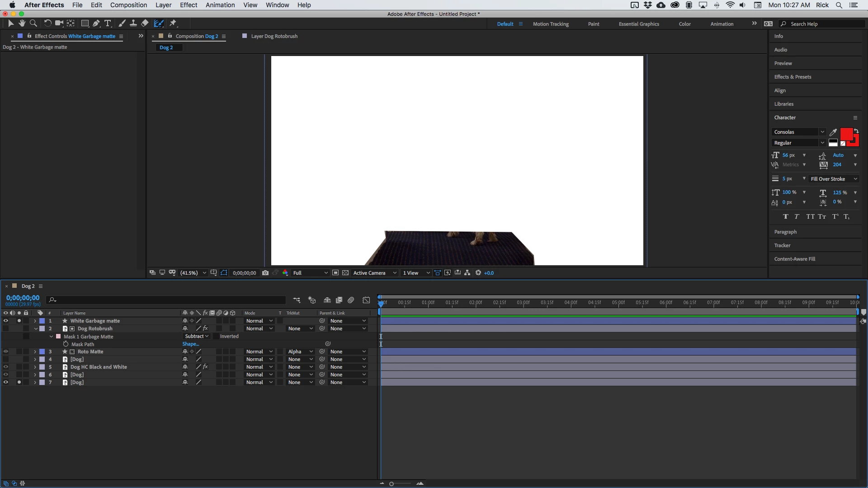Take a snapshot with the camera icon
The width and height of the screenshot is (868, 488).
[x=265, y=273]
